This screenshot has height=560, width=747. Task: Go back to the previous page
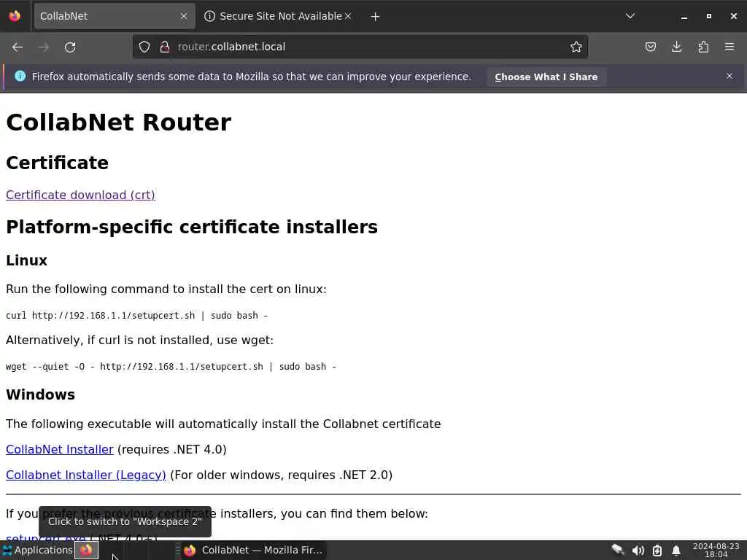18,47
